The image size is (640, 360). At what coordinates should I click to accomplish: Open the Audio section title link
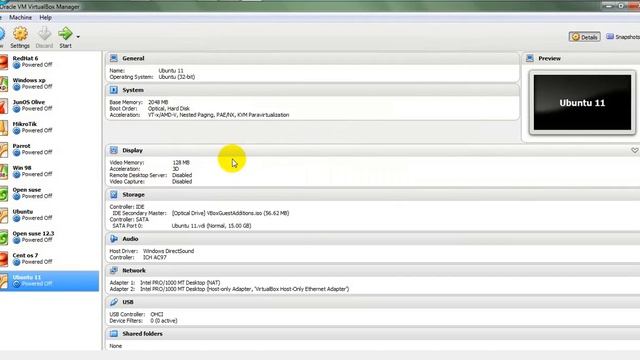point(130,239)
